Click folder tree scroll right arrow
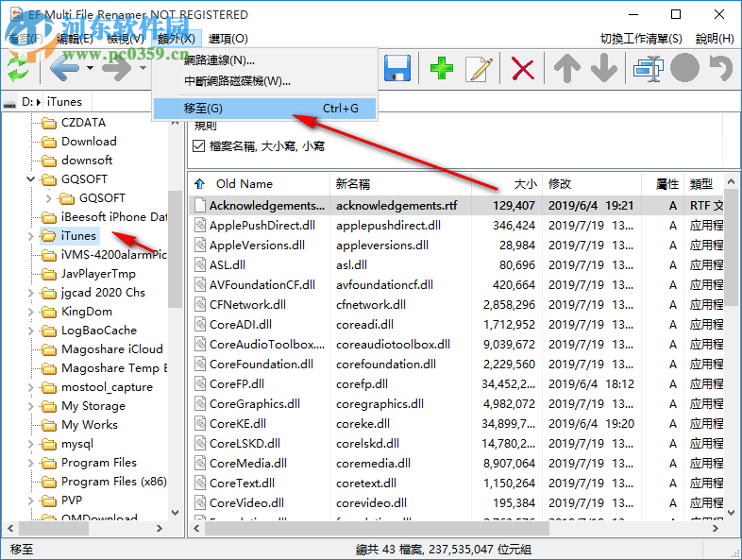 click(160, 528)
